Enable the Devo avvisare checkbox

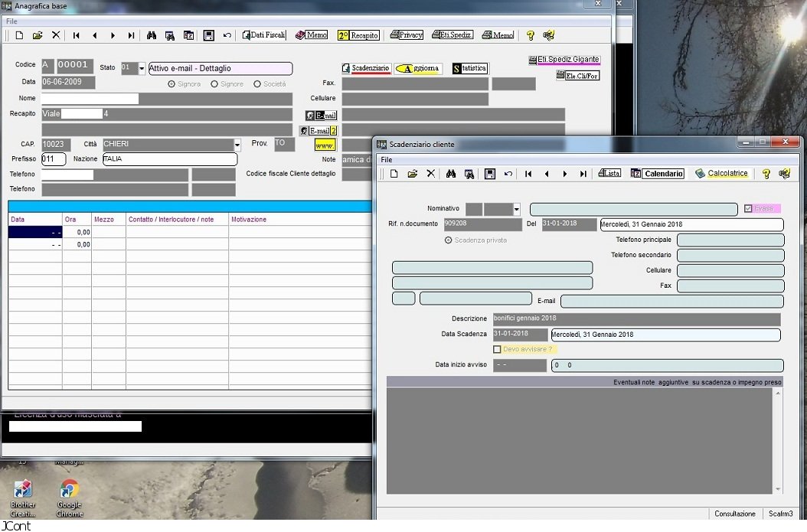(498, 349)
